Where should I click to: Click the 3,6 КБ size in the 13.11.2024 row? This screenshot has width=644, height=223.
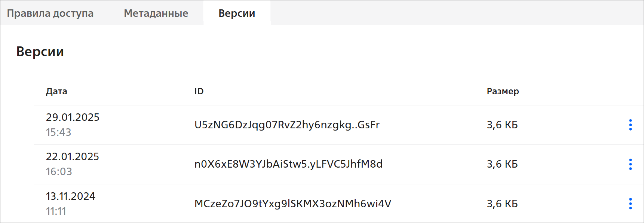[x=502, y=204]
